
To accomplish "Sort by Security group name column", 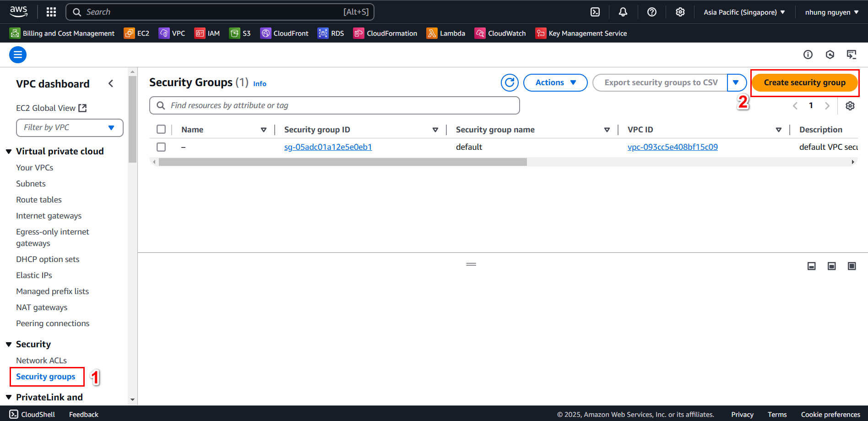I will (607, 130).
